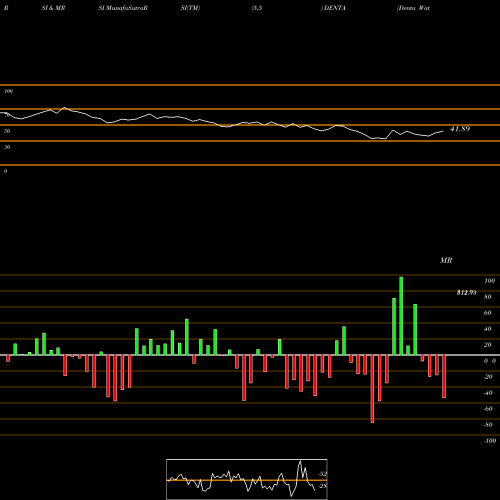Click the '52' label in mini chart

(323, 474)
